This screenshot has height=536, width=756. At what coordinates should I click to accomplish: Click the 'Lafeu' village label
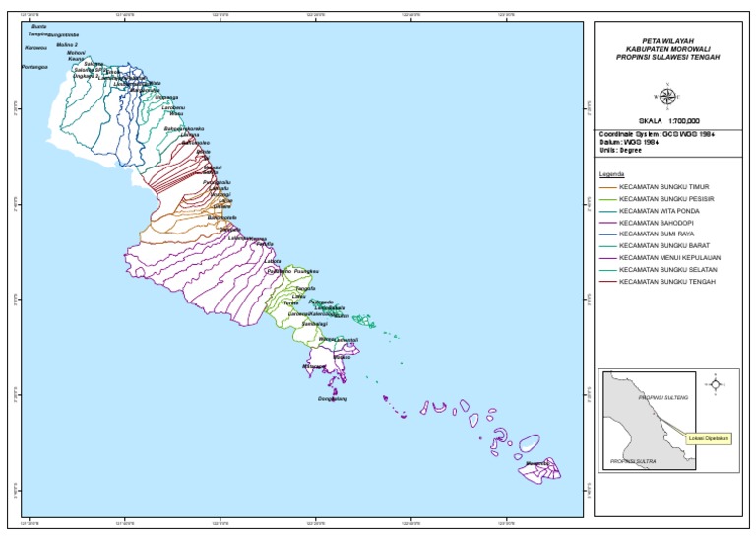299,296
